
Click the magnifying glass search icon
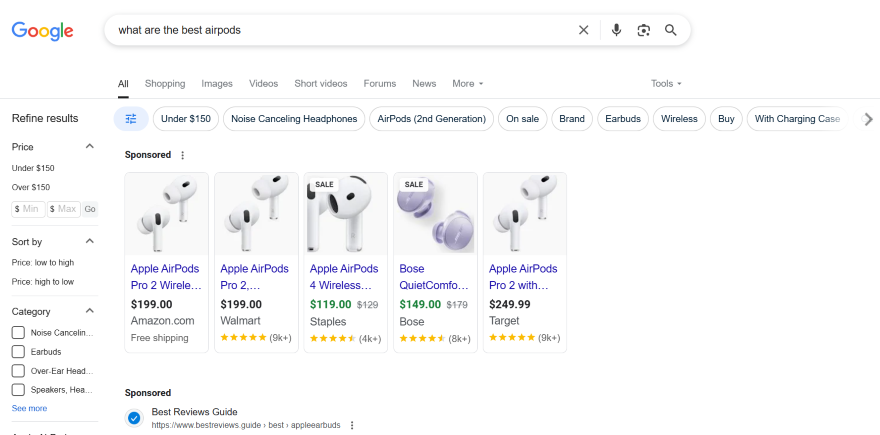click(671, 30)
